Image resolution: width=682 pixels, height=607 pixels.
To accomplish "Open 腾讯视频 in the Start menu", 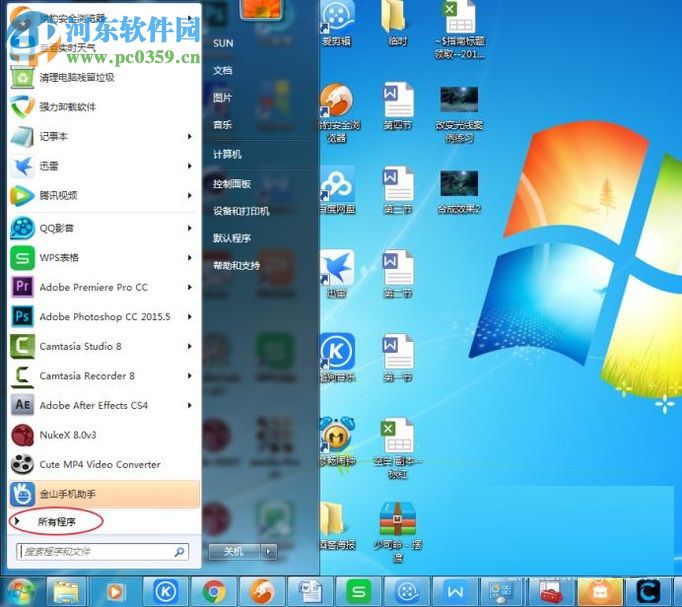I will click(104, 196).
